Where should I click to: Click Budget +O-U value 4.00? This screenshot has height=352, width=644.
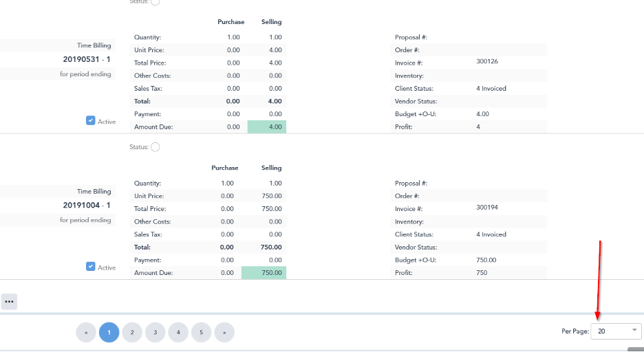pos(482,114)
